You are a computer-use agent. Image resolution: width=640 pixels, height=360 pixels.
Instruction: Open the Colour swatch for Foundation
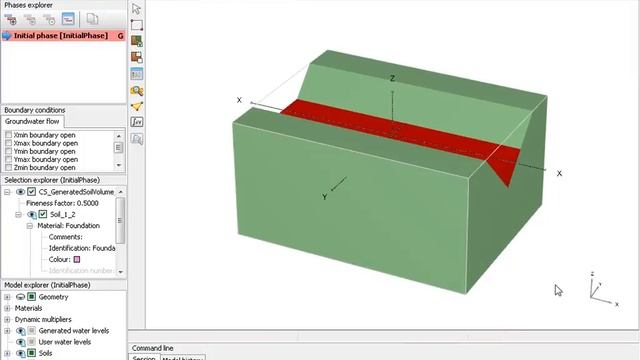[x=77, y=260]
